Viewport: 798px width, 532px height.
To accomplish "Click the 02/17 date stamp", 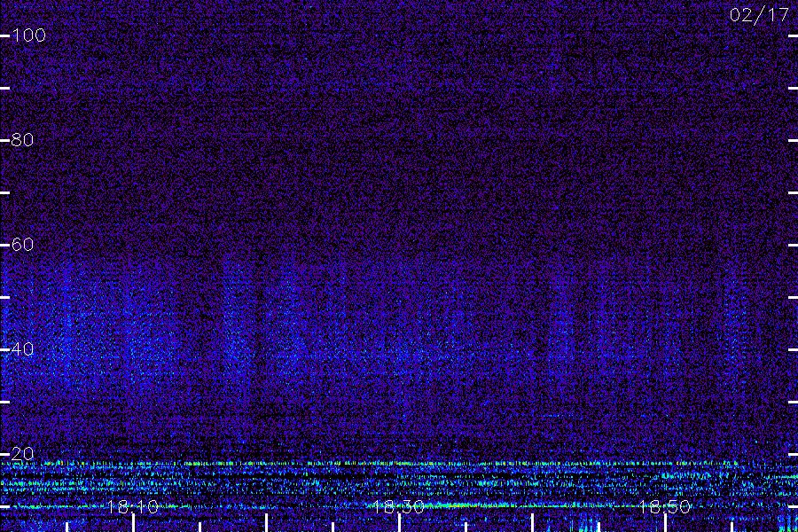I will point(759,15).
